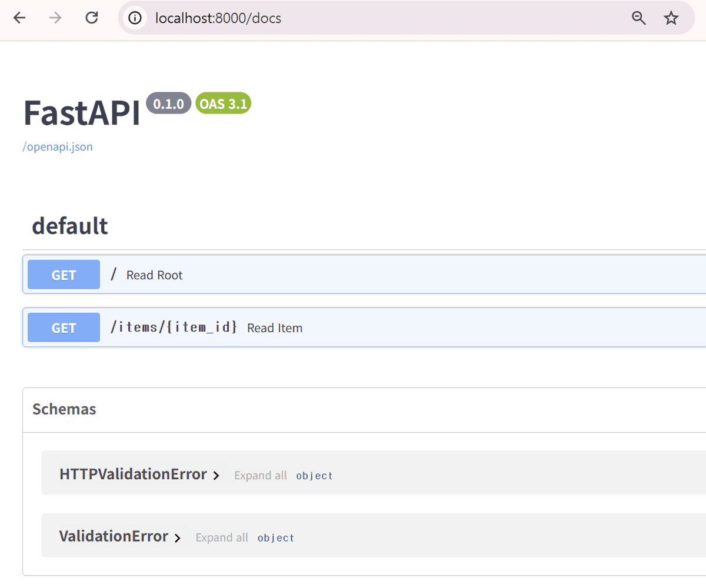Bookmark this page with the star icon
This screenshot has height=588, width=706.
[671, 18]
